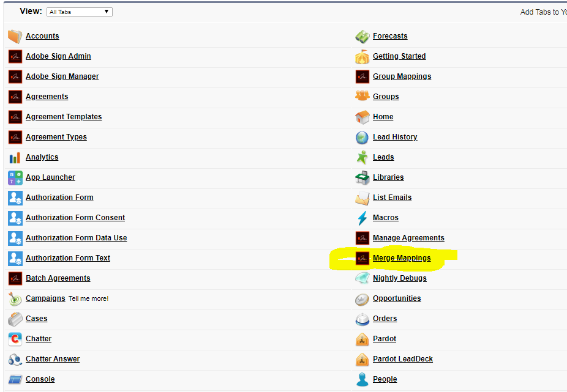Click the Chatter Answer icon

[x=15, y=360]
